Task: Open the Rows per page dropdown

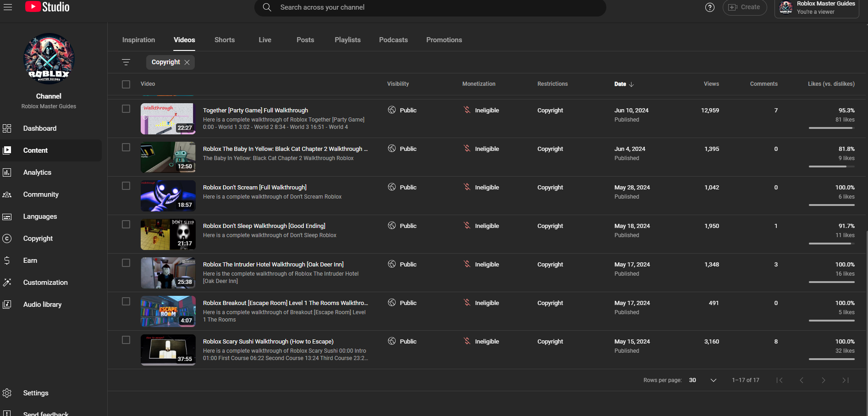Action: [703, 380]
